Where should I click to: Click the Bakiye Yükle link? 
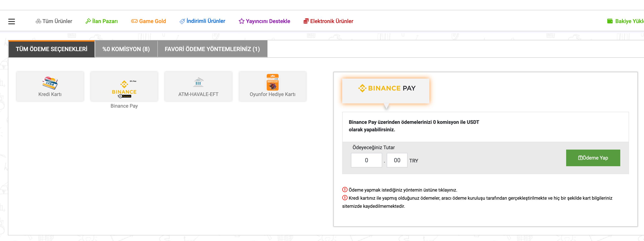click(629, 21)
